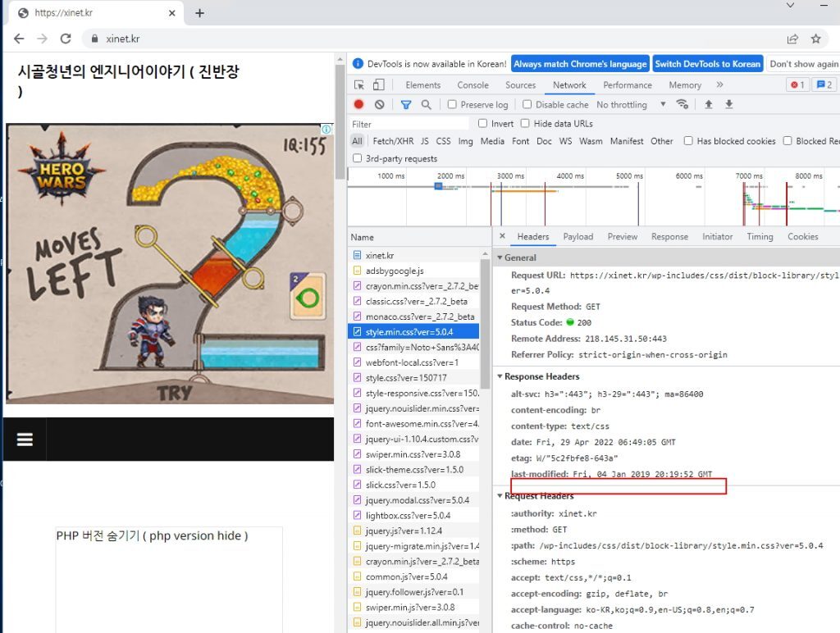The image size is (840, 633).
Task: Enable the Preserve log checkbox
Action: point(452,104)
